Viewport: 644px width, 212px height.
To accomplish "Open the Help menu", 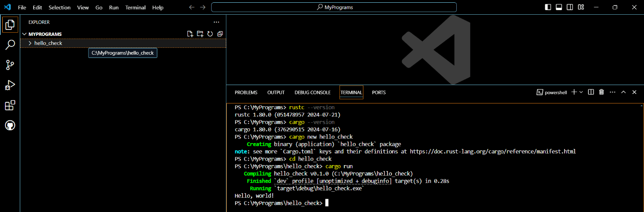I will pyautogui.click(x=158, y=7).
